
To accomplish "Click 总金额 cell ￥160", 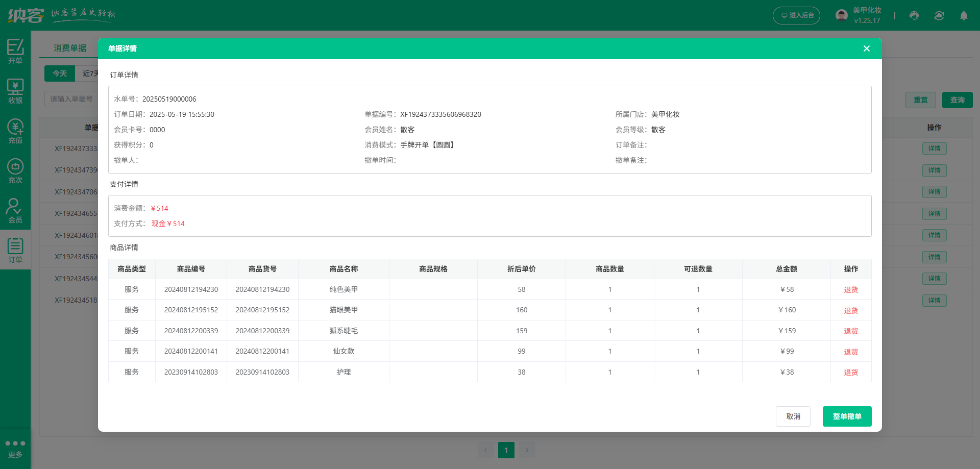I will tap(787, 310).
